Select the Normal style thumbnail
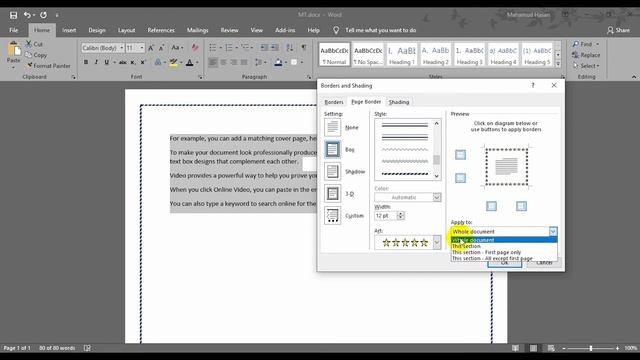 tap(334, 54)
